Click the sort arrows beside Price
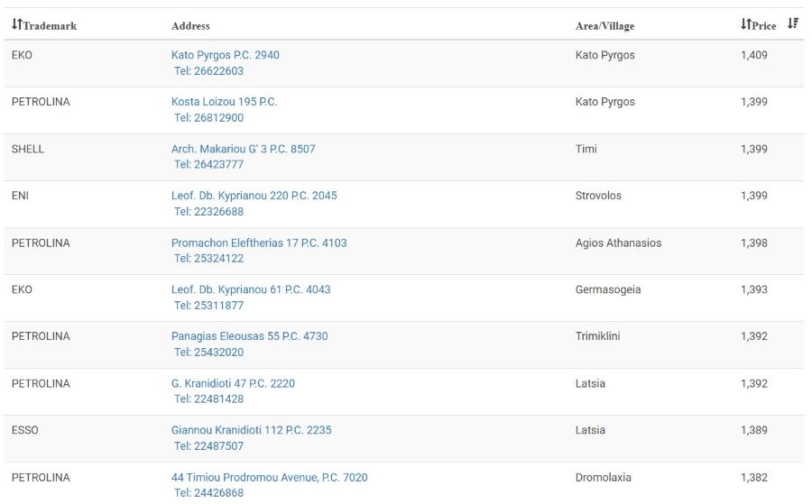The image size is (812, 504). coord(745,24)
